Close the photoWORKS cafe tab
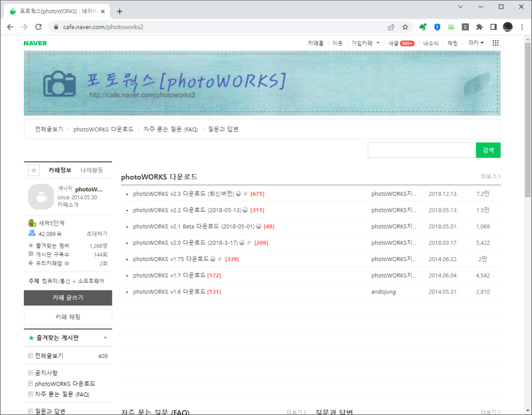Screen dimensions: 532x415 tap(103, 11)
